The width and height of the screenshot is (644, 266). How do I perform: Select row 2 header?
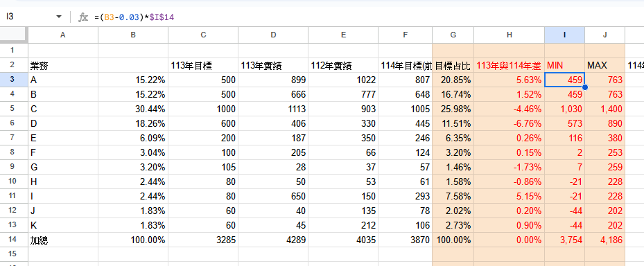click(14, 65)
